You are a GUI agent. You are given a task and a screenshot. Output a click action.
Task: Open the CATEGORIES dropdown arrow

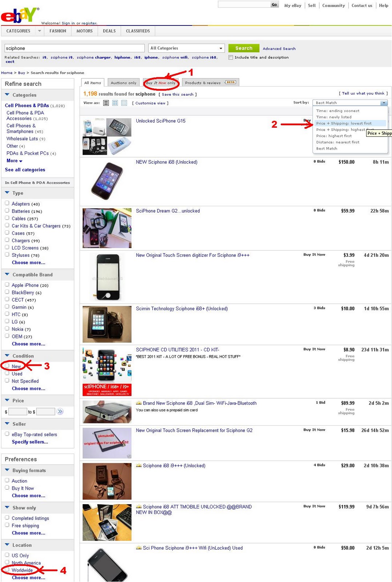pos(39,31)
